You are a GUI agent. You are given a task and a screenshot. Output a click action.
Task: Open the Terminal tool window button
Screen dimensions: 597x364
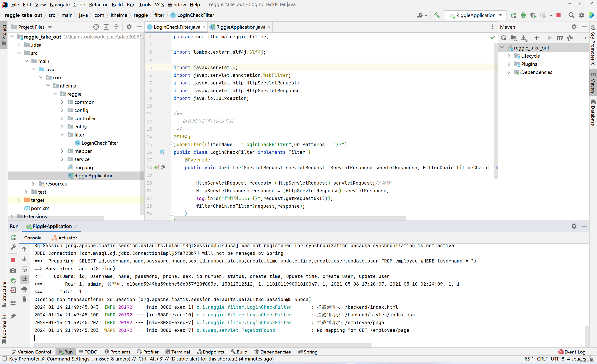(x=178, y=352)
